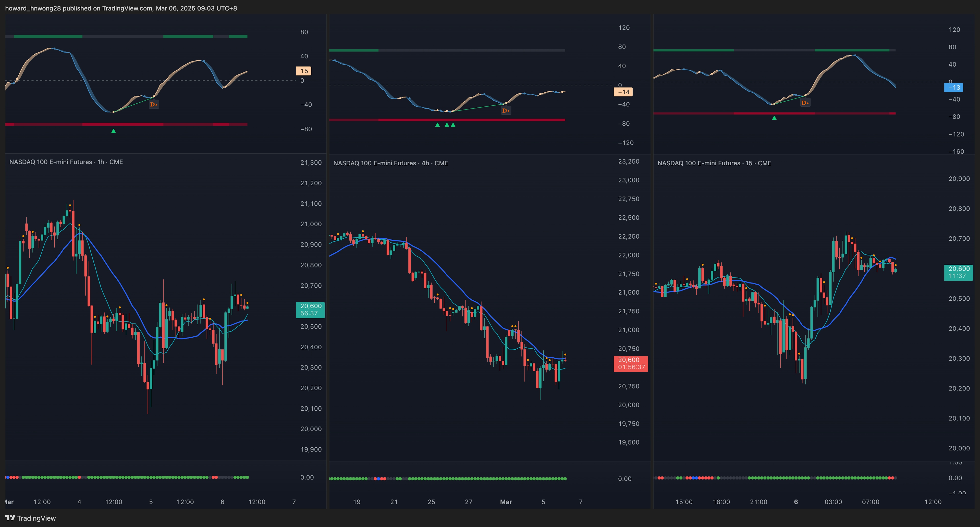Click the 15:00 label on 15-minute time axis
The width and height of the screenshot is (980, 527).
[x=684, y=502]
